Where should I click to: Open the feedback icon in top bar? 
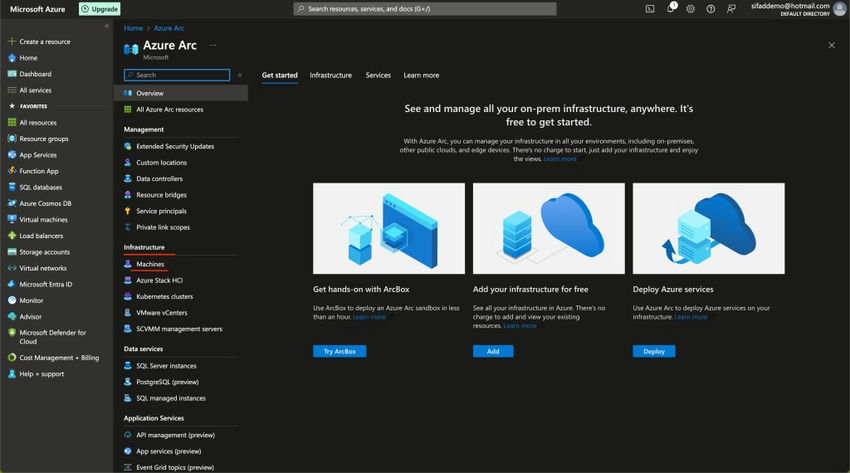(x=731, y=9)
